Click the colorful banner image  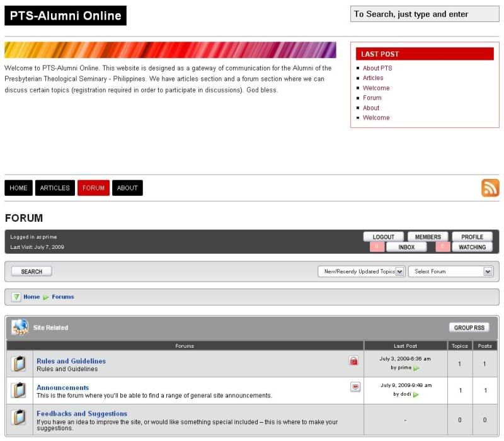(x=170, y=50)
